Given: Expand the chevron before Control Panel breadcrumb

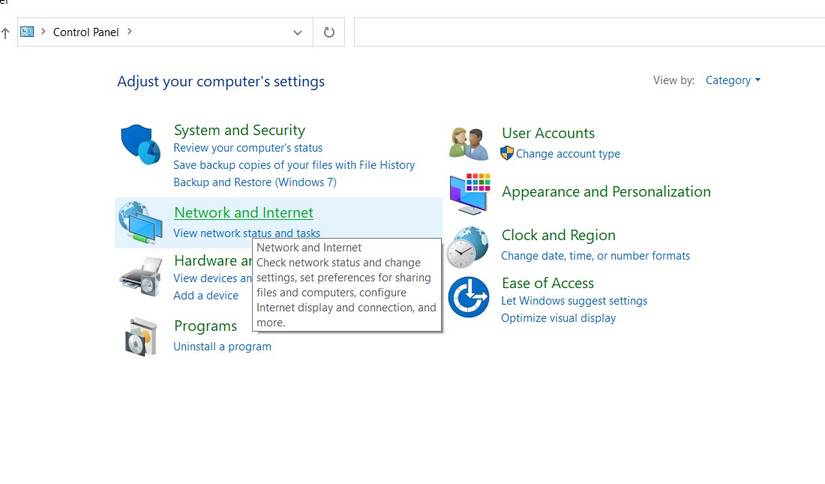Looking at the screenshot, I should (43, 32).
